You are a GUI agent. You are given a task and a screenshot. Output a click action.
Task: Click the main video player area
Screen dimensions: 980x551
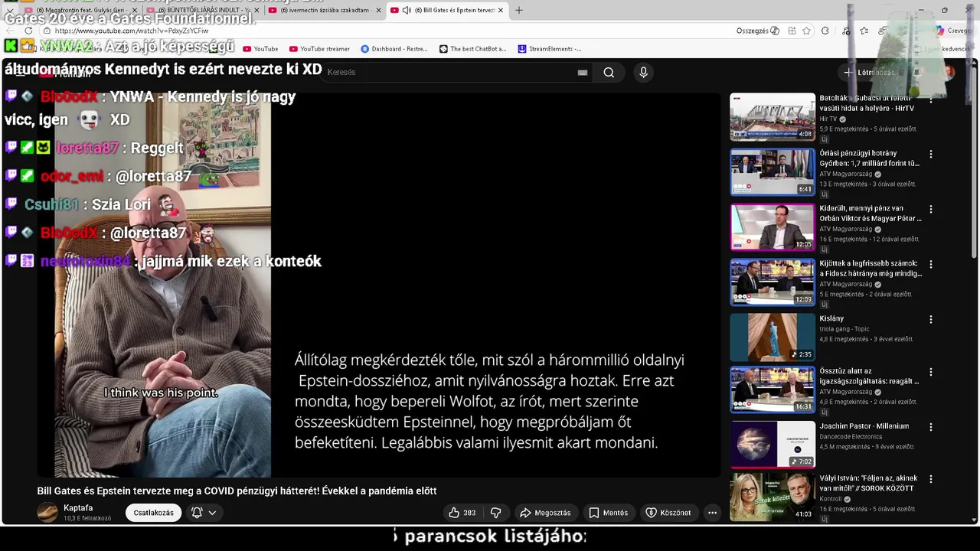pos(379,285)
